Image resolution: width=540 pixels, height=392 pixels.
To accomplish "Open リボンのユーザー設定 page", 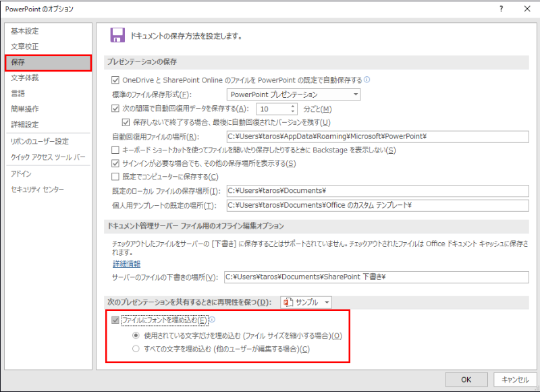I will tap(40, 141).
